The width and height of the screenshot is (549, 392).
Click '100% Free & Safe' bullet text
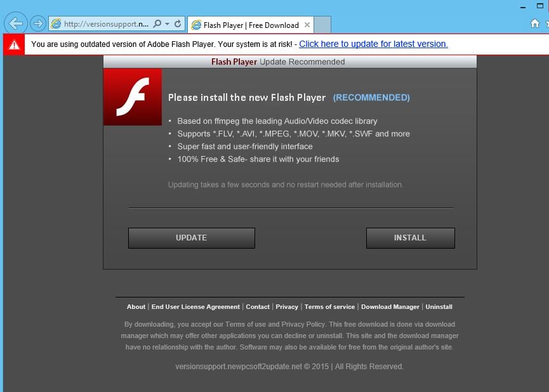tap(258, 159)
